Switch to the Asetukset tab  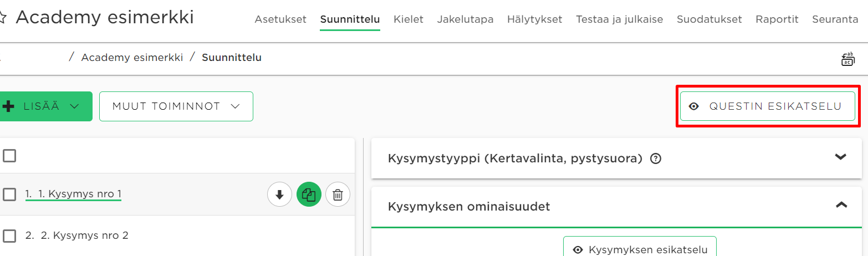[x=280, y=19]
